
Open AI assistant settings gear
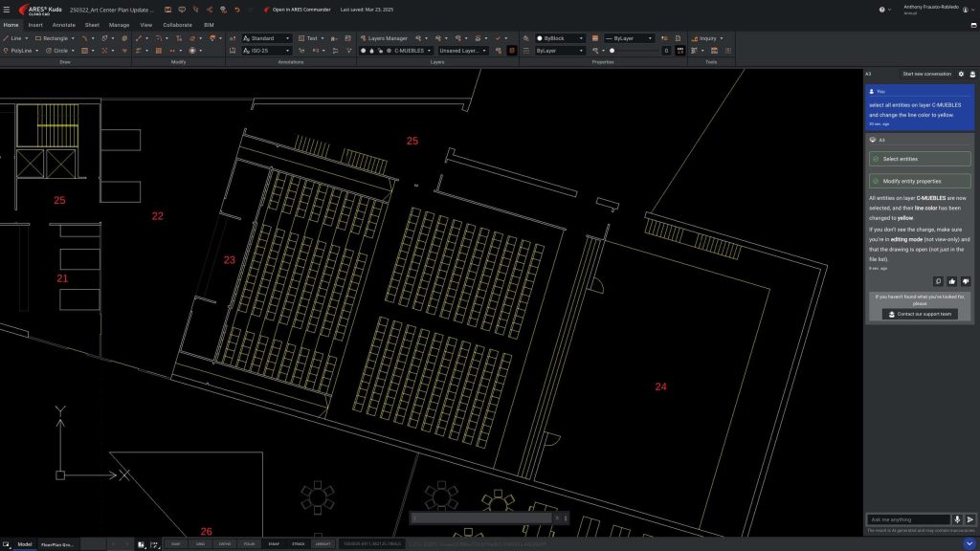961,74
